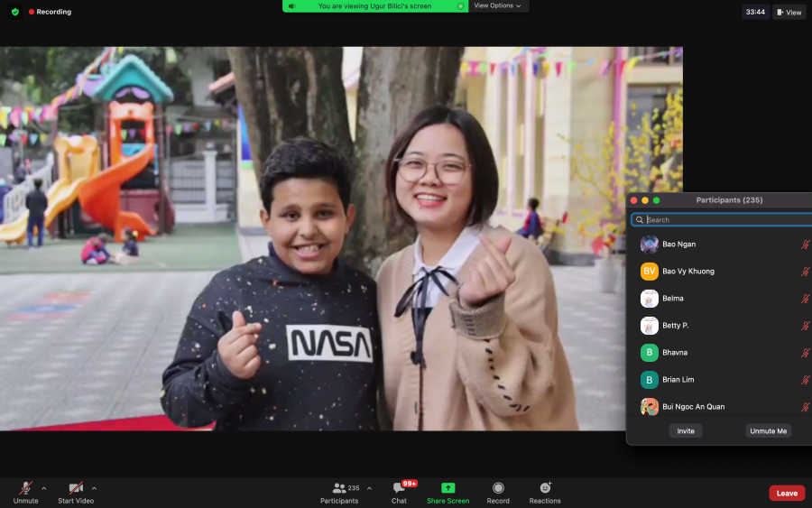Open the Chat panel

pos(400,493)
